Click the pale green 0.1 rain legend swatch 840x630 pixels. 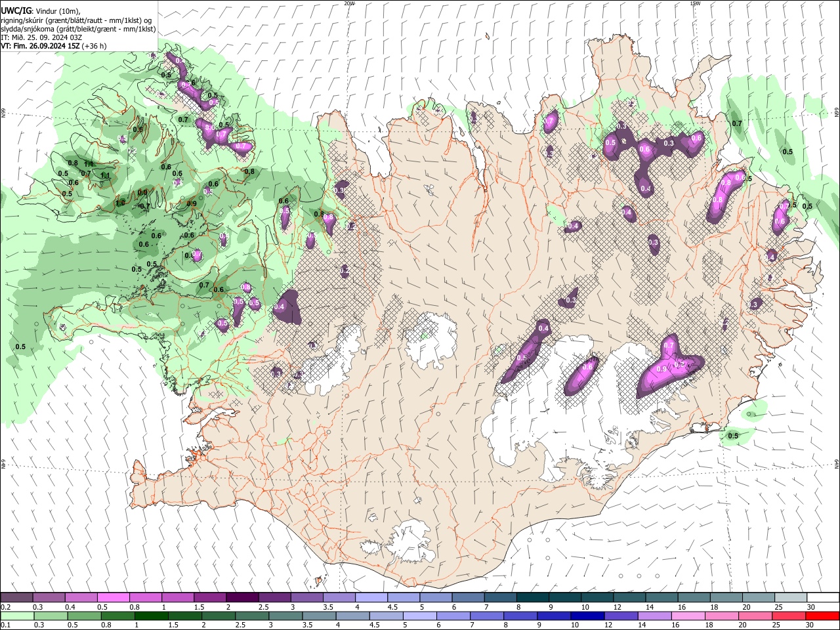(x=17, y=616)
